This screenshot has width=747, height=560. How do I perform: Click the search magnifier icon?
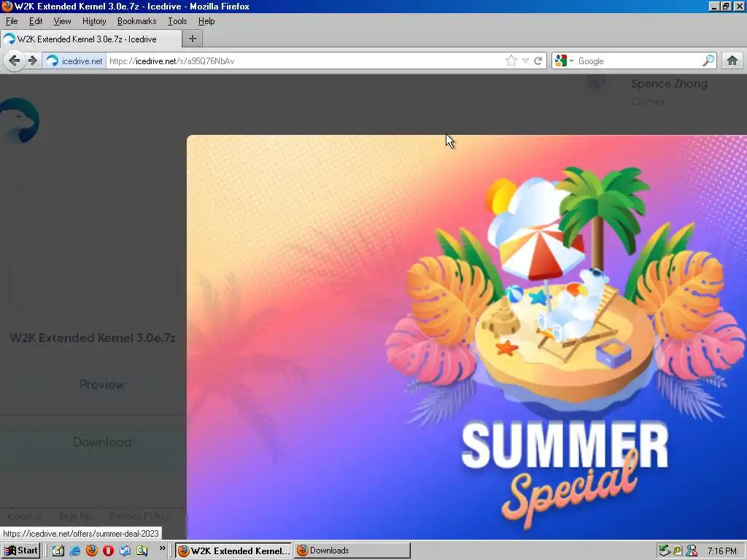click(x=708, y=61)
